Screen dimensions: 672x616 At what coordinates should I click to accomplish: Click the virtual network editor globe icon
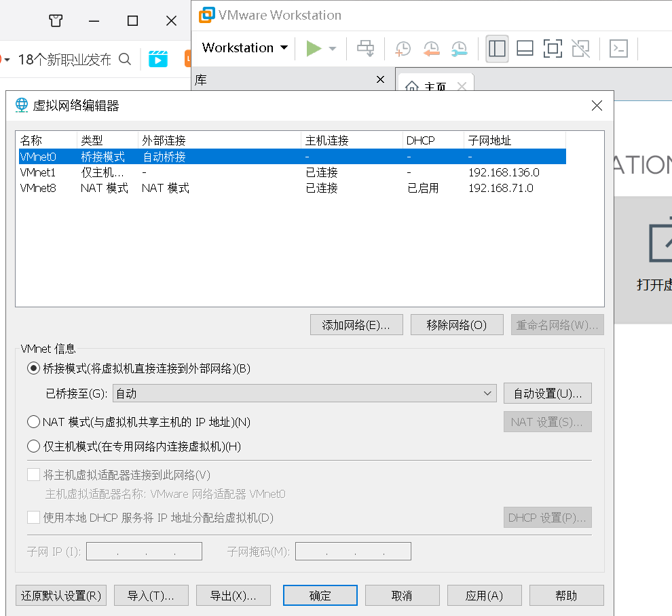[22, 105]
